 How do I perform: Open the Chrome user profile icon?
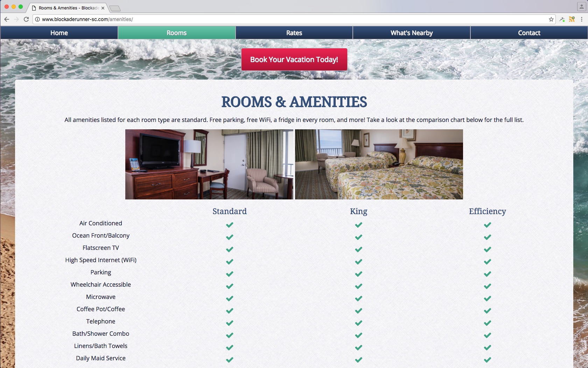coord(581,7)
